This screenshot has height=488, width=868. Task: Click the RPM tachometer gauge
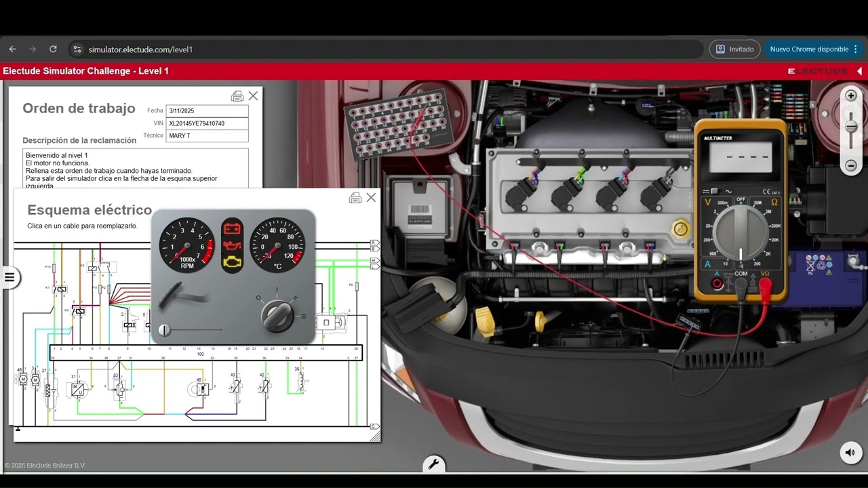coord(187,245)
